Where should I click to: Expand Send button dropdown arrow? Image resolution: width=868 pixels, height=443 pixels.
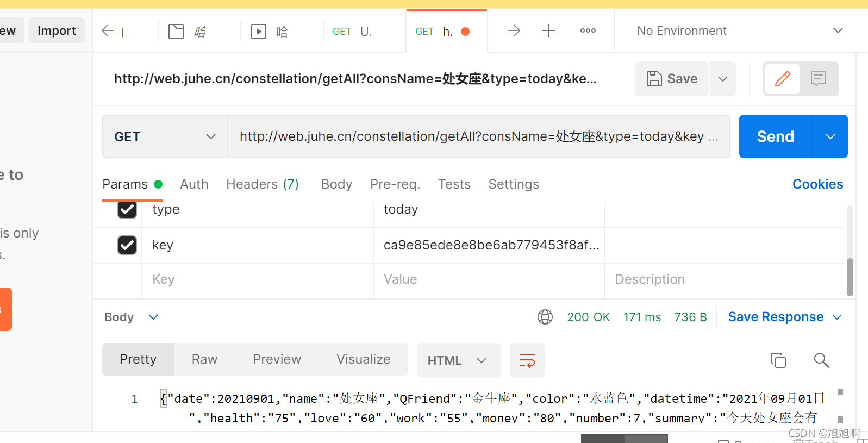coord(830,136)
